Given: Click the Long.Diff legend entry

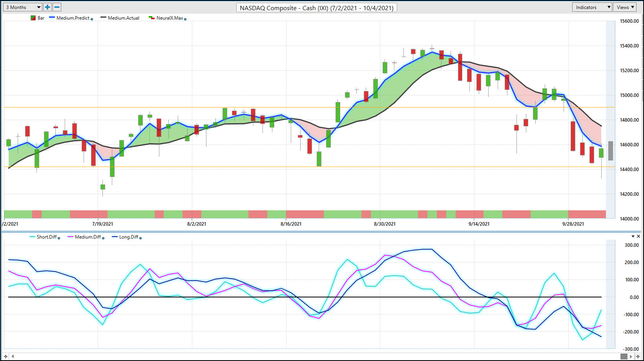Looking at the screenshot, I should [129, 237].
